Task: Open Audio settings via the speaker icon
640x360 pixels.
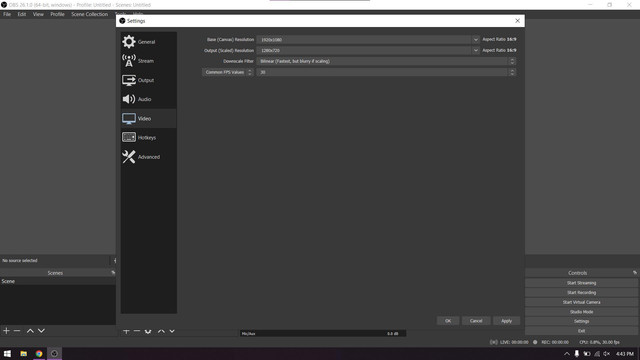Action: (x=129, y=99)
